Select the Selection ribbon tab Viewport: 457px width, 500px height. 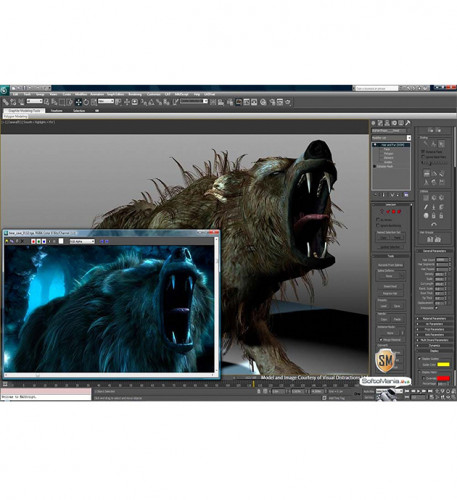[x=79, y=111]
